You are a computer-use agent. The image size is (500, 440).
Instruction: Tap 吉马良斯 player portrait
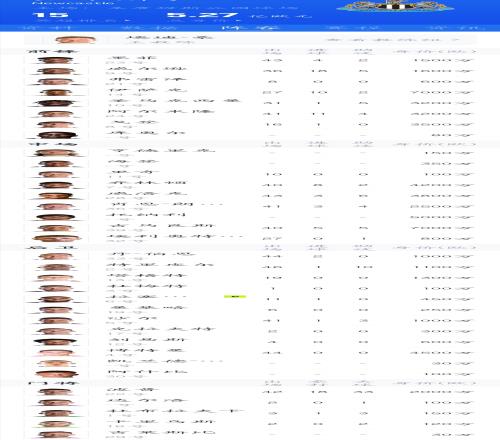[55, 228]
